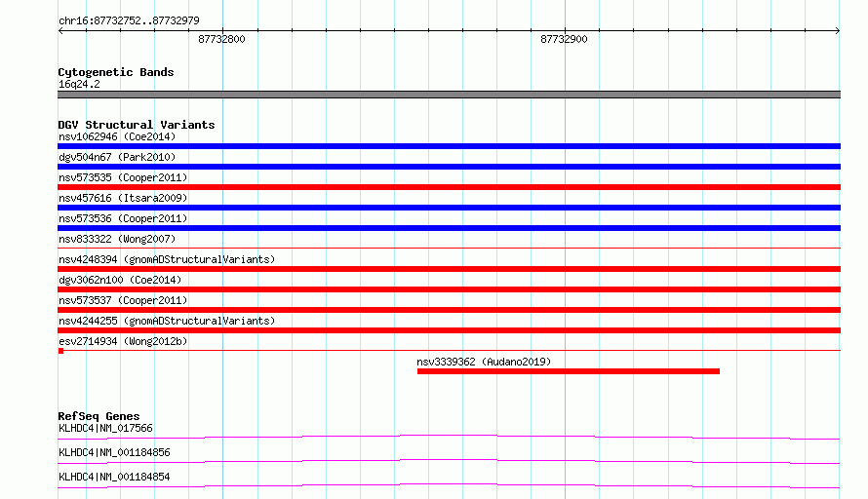This screenshot has width=868, height=499.
Task: Click red bar of nsv4244255
Action: click(x=449, y=330)
